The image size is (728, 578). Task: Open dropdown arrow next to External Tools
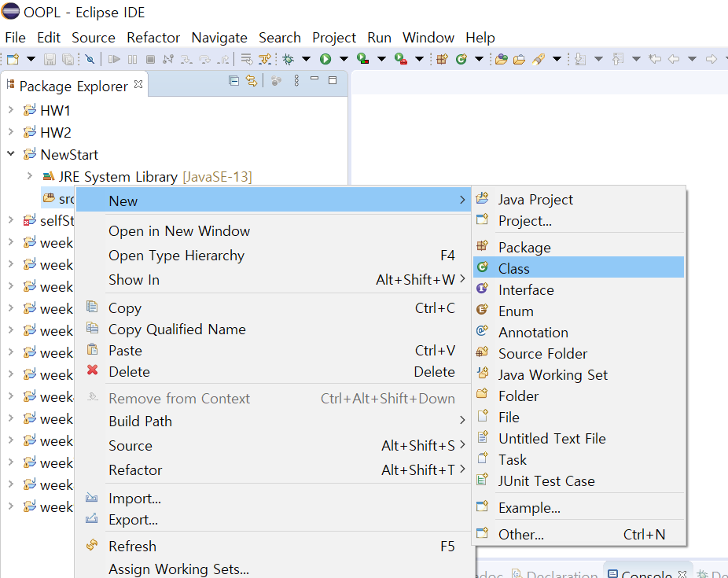point(419,59)
